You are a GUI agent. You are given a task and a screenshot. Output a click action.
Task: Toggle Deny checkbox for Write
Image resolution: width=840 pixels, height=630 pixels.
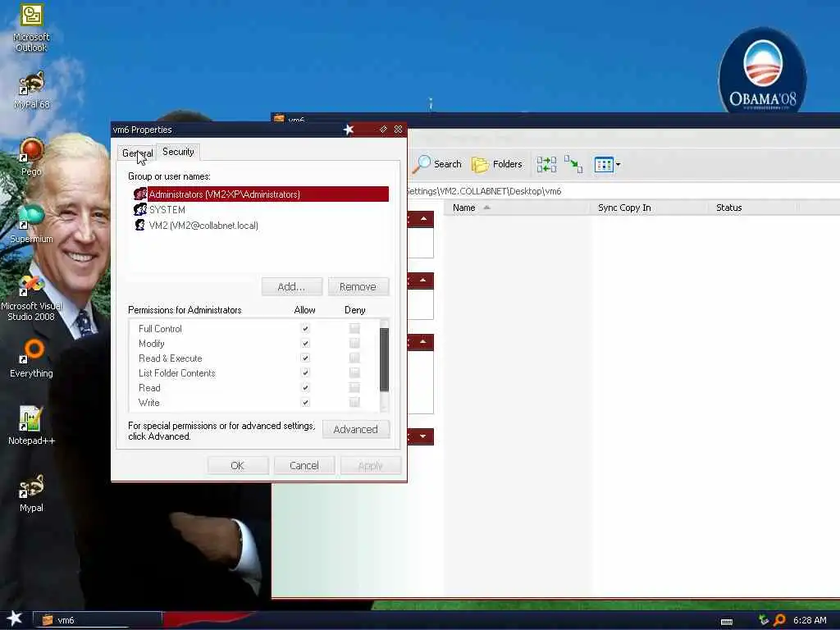coord(354,402)
